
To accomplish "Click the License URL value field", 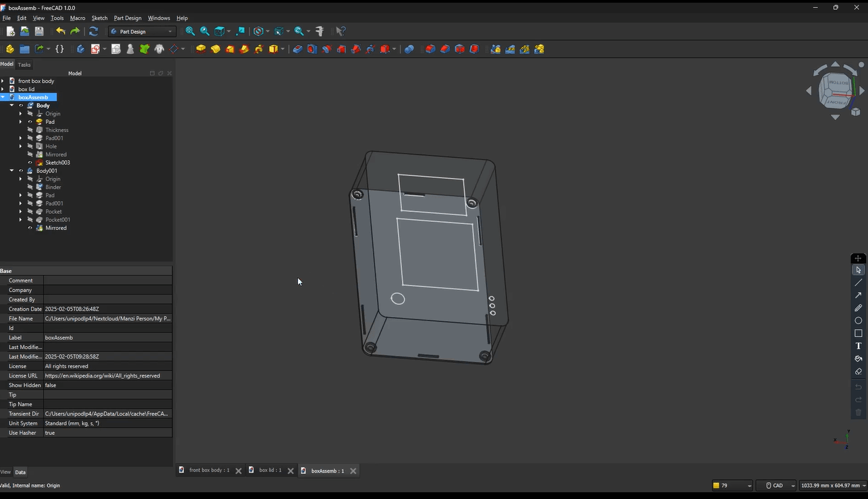I will click(x=108, y=376).
